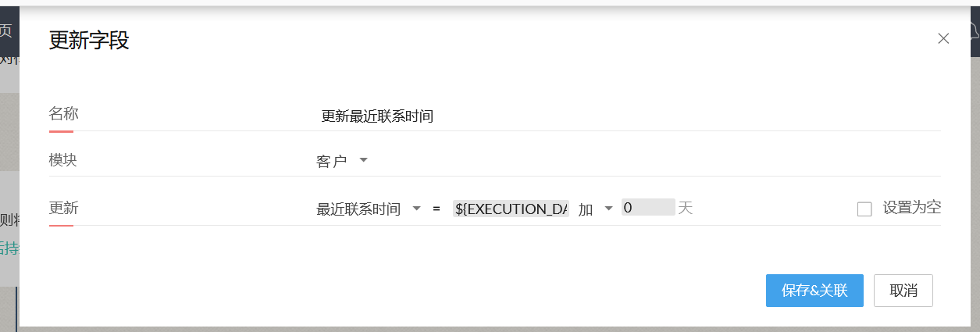Click the arrow beside 加
Image resolution: width=980 pixels, height=332 pixels.
[609, 209]
